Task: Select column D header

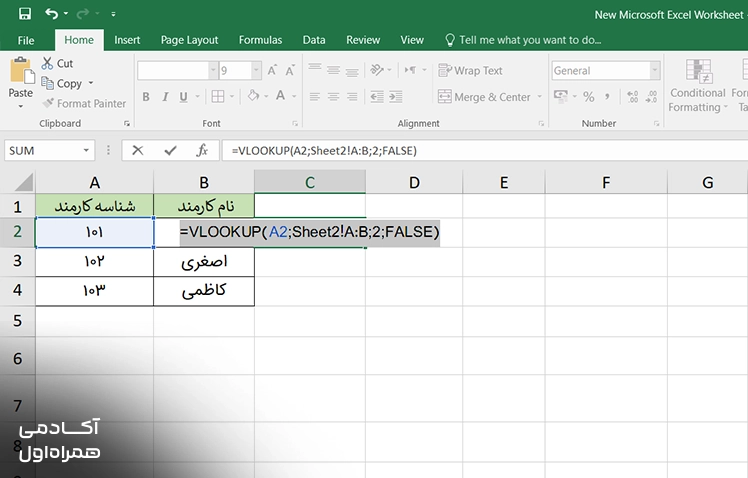Action: (x=414, y=182)
